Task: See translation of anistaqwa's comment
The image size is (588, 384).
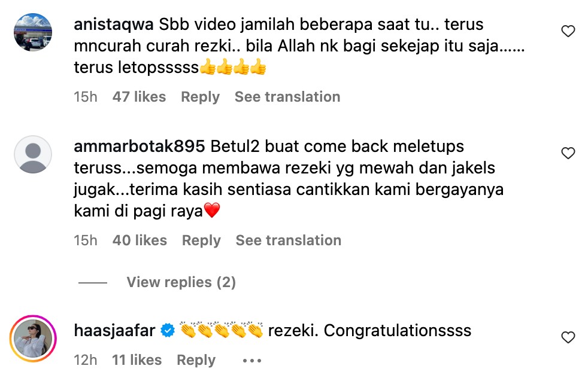Action: coord(287,97)
